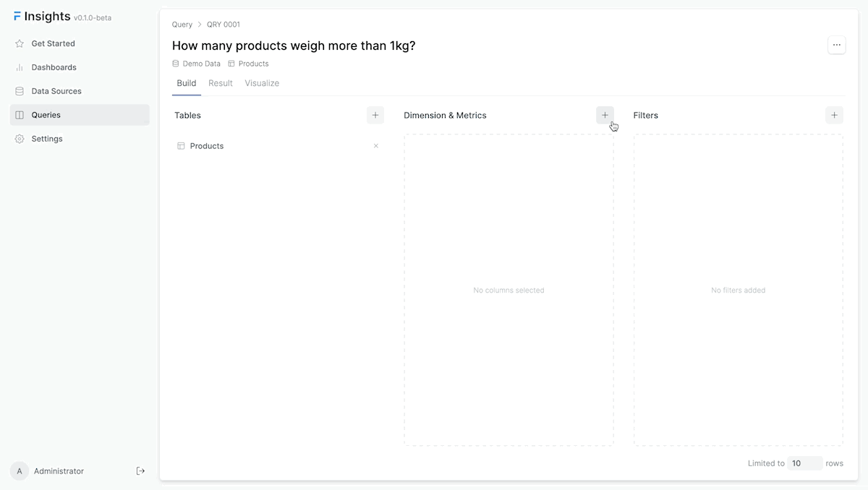Remove the Products table from query
The image size is (868, 490).
(375, 146)
